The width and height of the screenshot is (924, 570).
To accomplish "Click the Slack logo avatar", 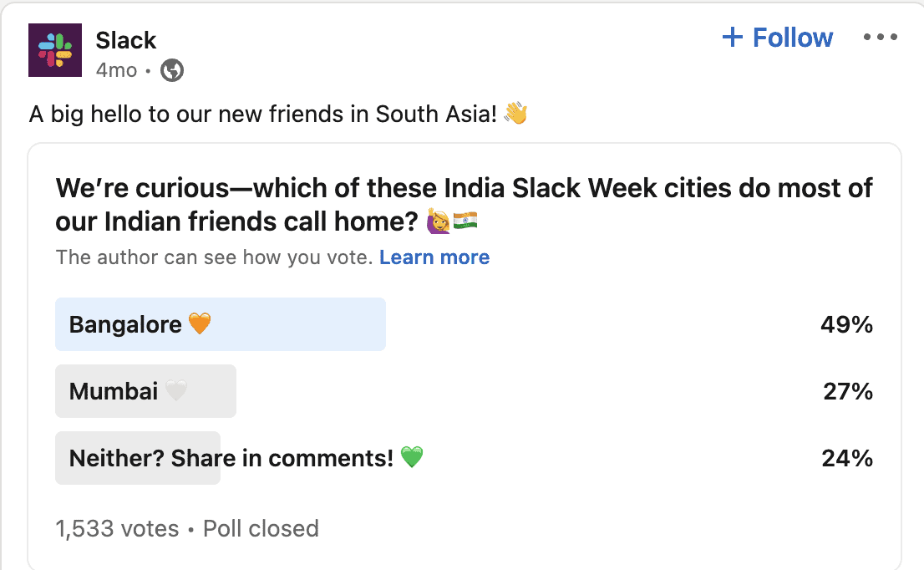I will 55,50.
